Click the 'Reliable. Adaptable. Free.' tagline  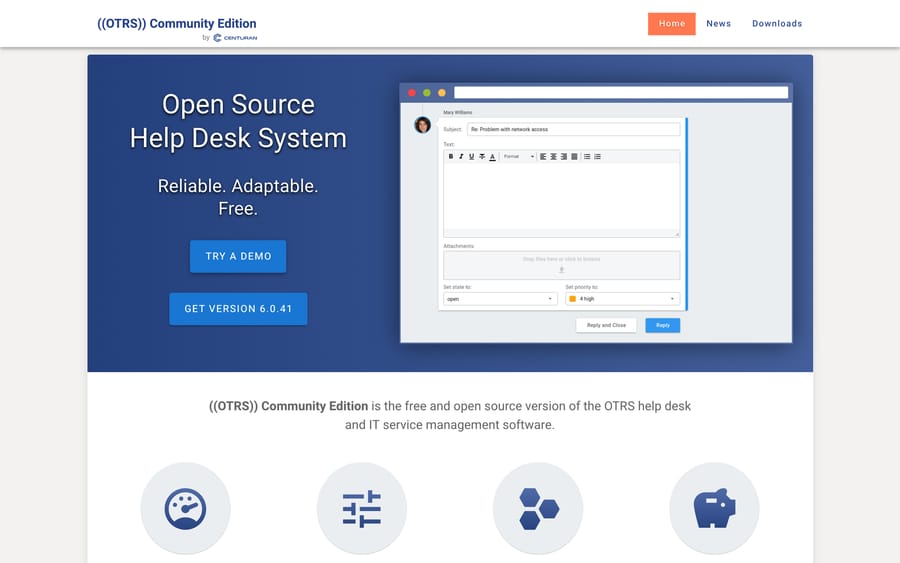[238, 197]
